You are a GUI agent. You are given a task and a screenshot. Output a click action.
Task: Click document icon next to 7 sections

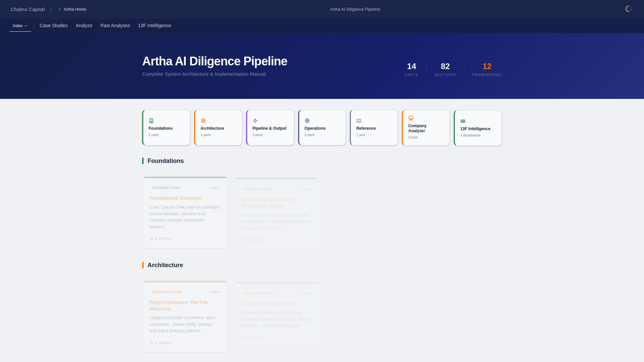coord(151,343)
